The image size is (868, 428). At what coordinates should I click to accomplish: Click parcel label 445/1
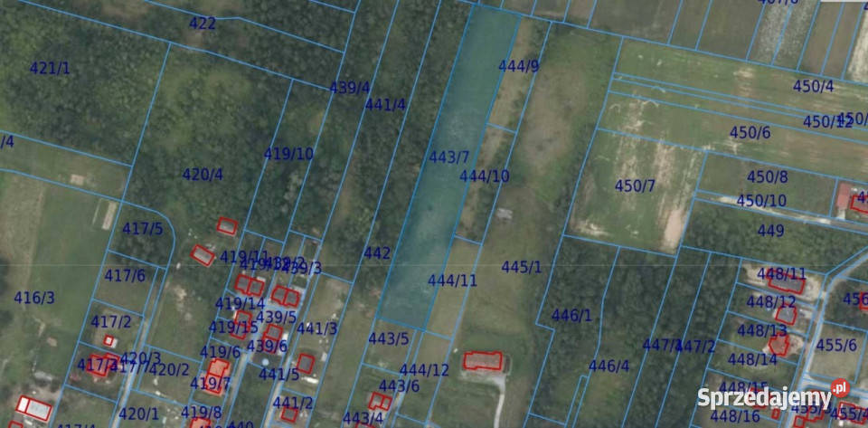pyautogui.click(x=522, y=267)
